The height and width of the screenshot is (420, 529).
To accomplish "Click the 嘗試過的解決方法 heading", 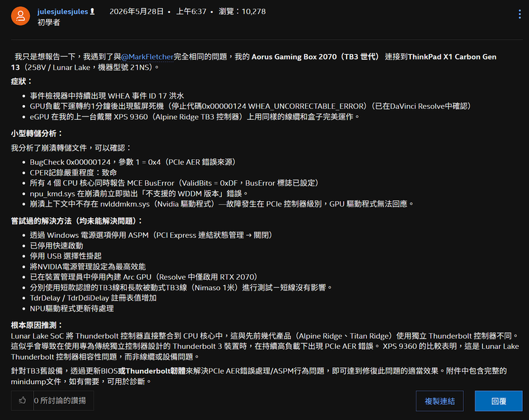I will click(x=77, y=221).
